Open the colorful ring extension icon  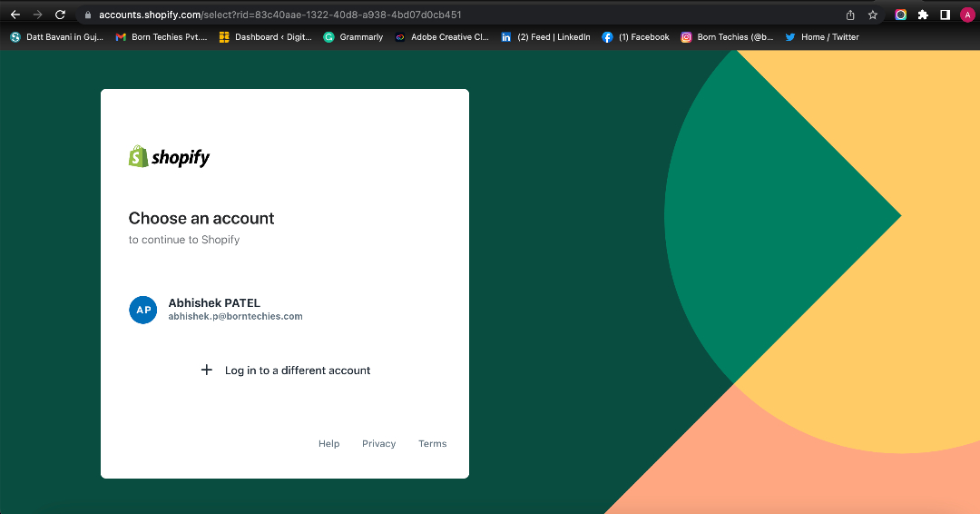click(x=901, y=15)
